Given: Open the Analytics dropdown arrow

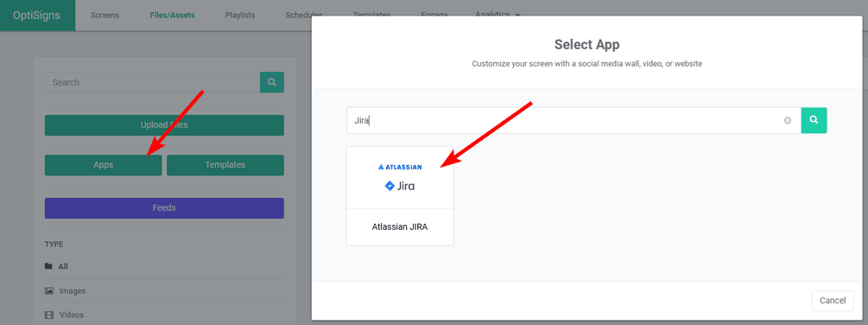Looking at the screenshot, I should click(517, 16).
